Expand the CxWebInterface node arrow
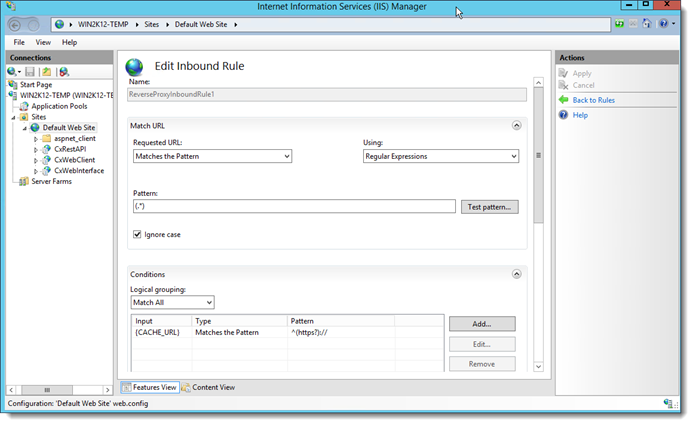693x425 pixels. tap(36, 171)
